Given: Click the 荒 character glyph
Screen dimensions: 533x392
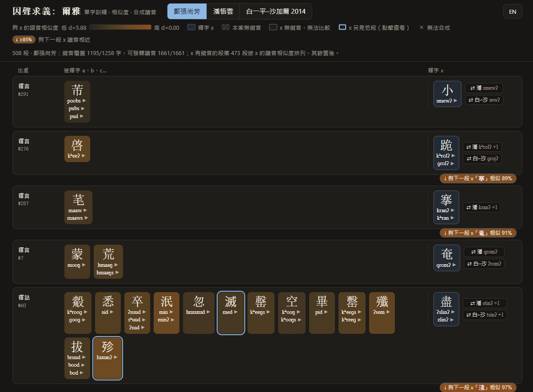Looking at the screenshot, I should [x=108, y=253].
